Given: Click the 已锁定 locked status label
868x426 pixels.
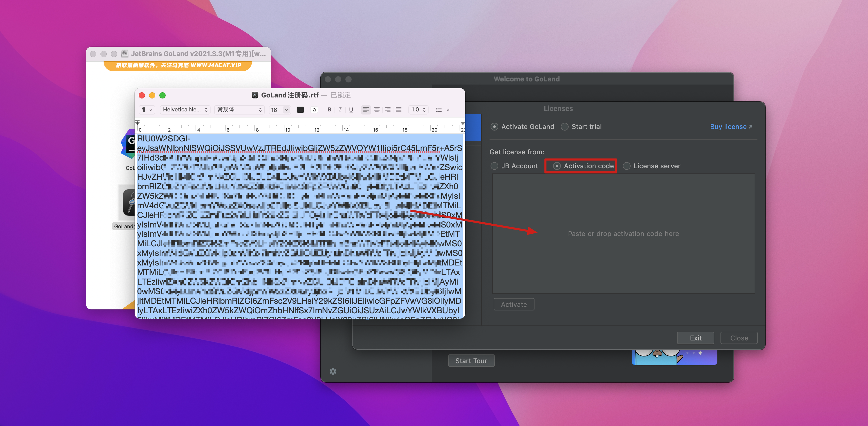Looking at the screenshot, I should point(340,95).
